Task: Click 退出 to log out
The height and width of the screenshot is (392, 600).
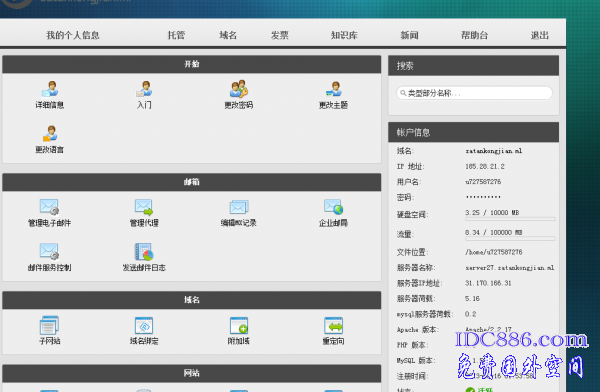Action: click(x=540, y=35)
